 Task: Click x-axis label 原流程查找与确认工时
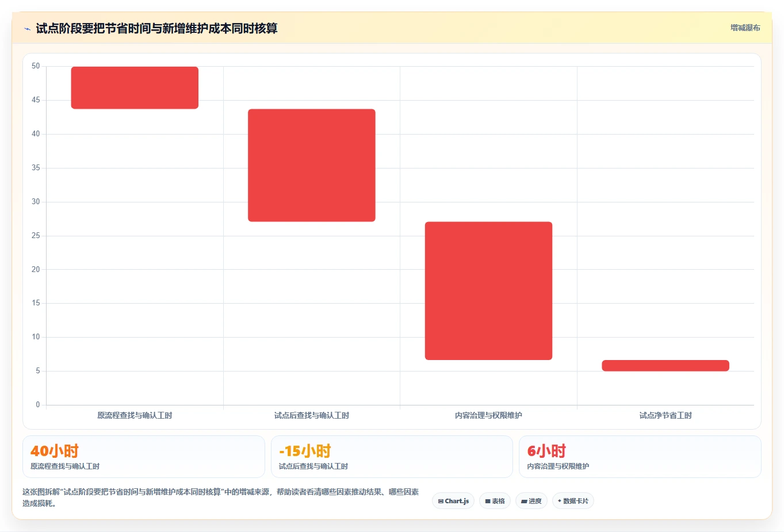135,415
